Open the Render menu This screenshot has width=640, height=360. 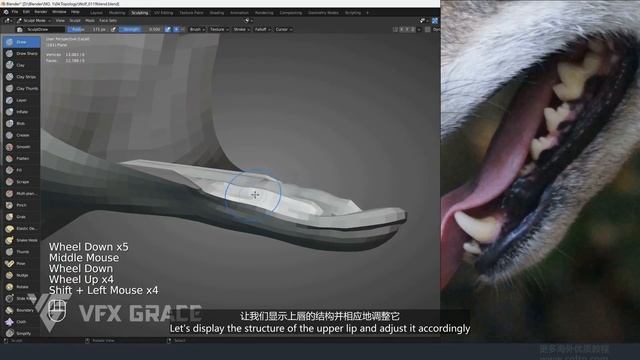pos(41,12)
